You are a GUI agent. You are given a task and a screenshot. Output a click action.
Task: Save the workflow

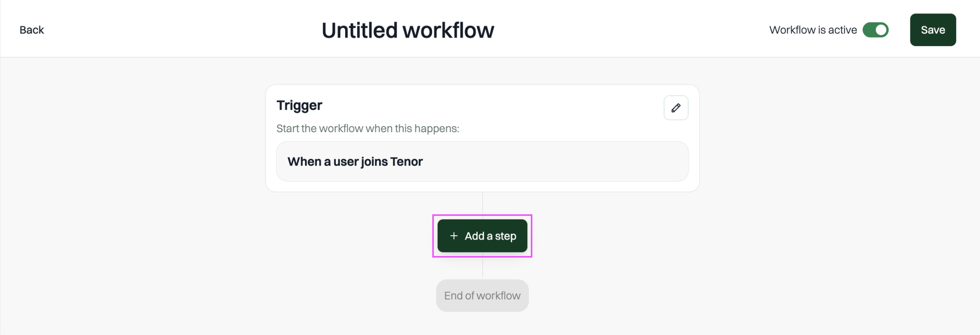[933, 30]
